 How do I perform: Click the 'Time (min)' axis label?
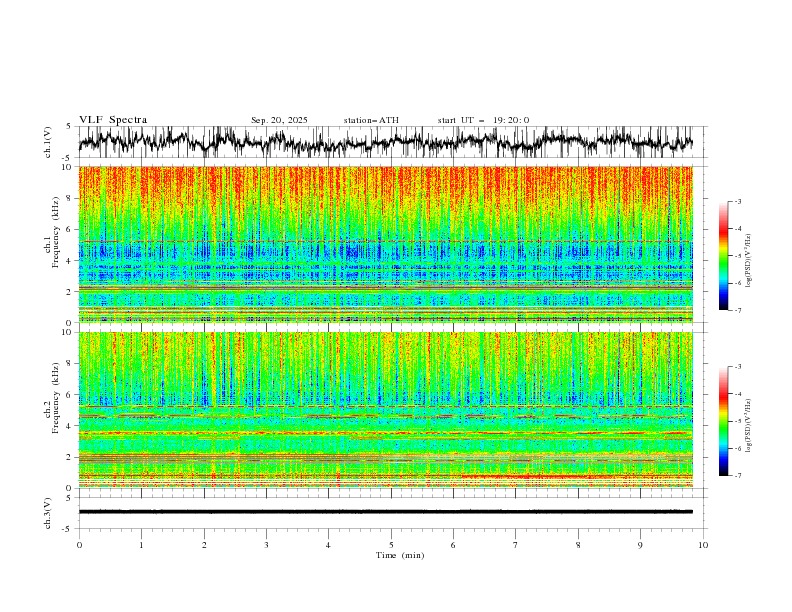pyautogui.click(x=400, y=555)
